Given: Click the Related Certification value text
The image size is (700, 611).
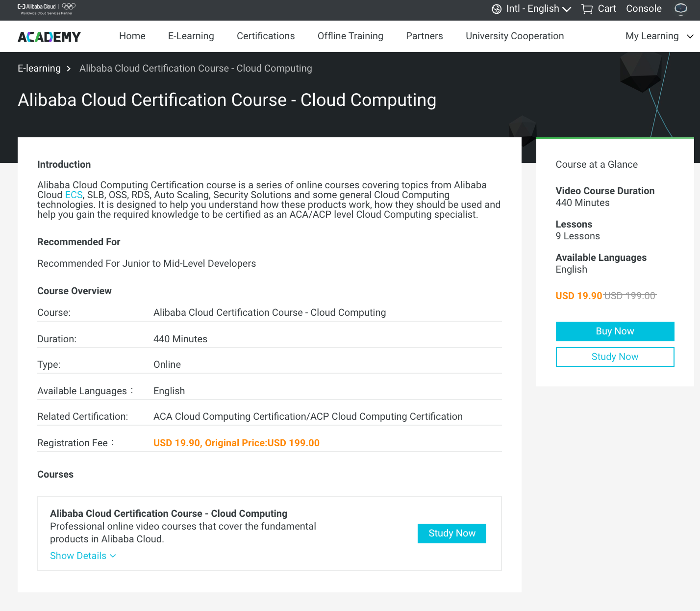Looking at the screenshot, I should click(x=308, y=416).
